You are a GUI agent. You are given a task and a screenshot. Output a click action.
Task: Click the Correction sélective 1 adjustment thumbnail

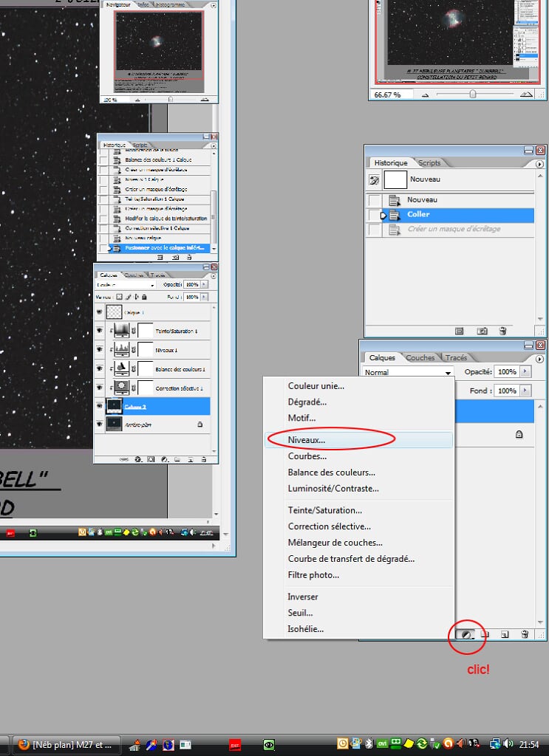(x=121, y=387)
